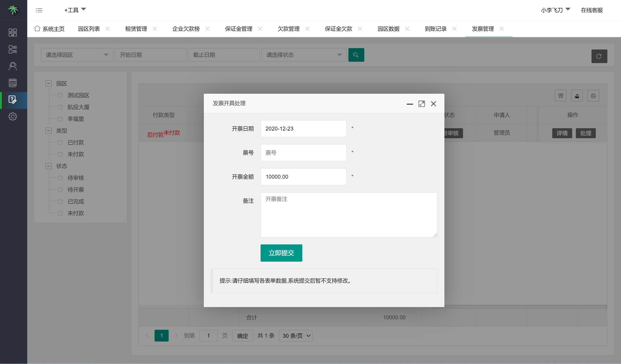Click the 截止日期 date field
This screenshot has width=621, height=364.
pyautogui.click(x=224, y=55)
